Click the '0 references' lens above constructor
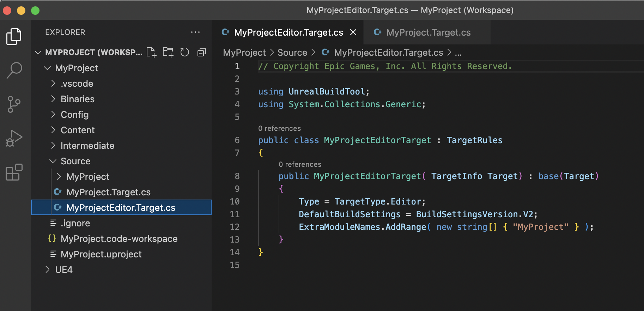 click(300, 164)
